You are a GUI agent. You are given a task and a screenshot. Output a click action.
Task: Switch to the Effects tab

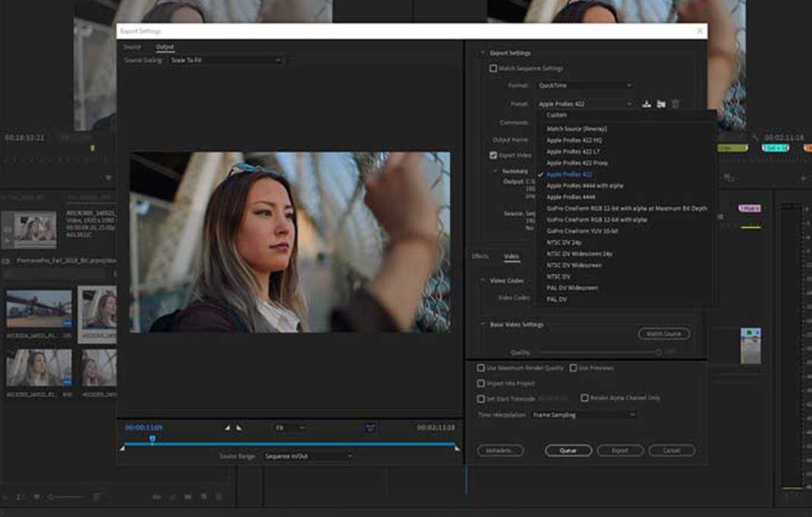[480, 257]
